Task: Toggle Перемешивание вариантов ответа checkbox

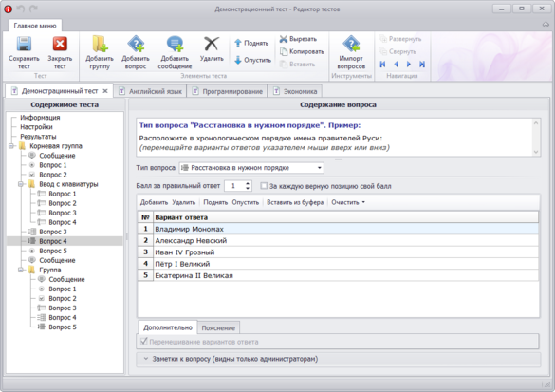Action: [x=143, y=342]
